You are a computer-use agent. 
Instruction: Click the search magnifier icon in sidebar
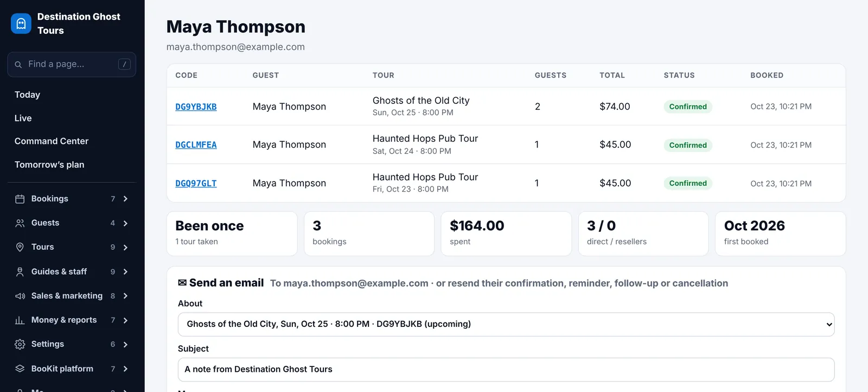(x=18, y=65)
